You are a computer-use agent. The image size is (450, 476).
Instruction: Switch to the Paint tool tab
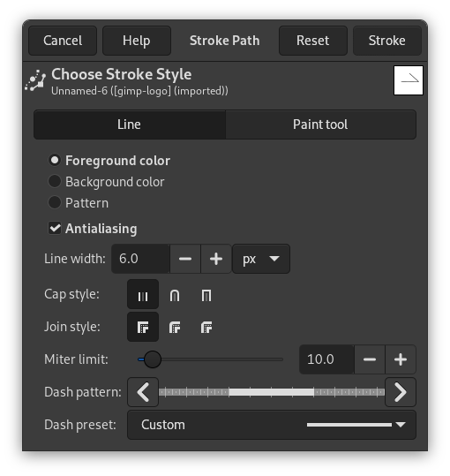320,125
